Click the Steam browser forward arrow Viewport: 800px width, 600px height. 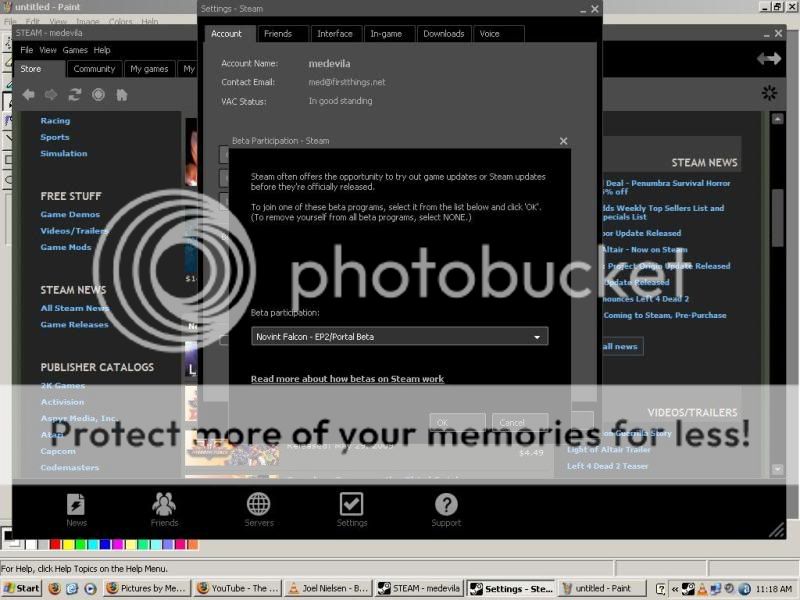coord(51,95)
